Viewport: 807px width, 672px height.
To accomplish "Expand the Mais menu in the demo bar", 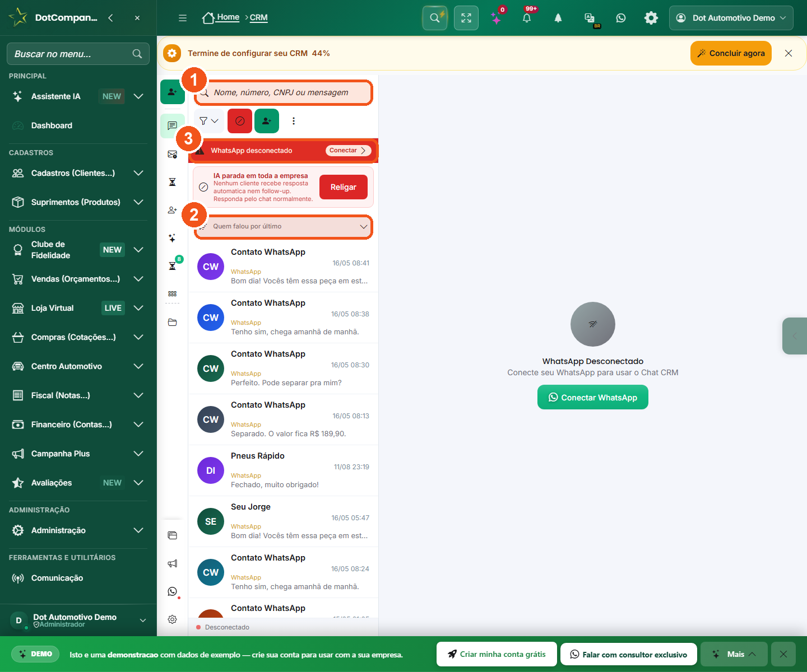I will 734,654.
